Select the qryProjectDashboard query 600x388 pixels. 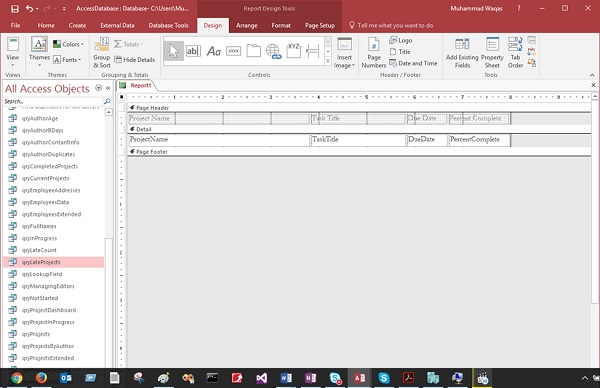[54, 310]
